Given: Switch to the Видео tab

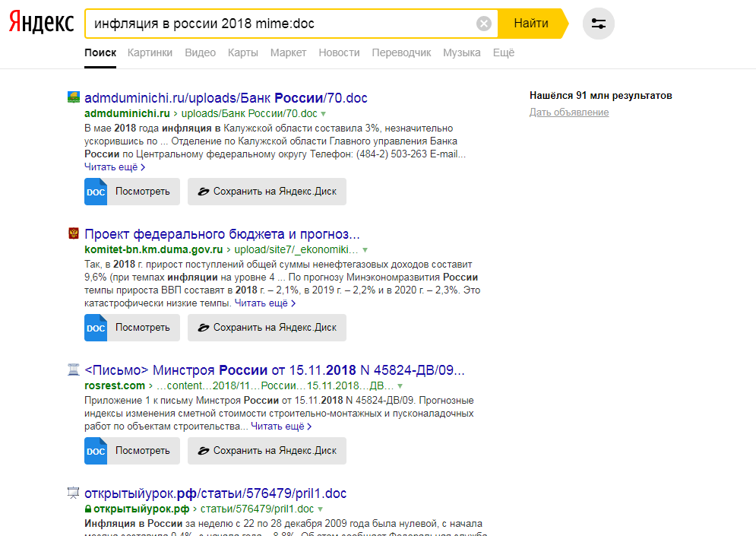Looking at the screenshot, I should (x=200, y=52).
